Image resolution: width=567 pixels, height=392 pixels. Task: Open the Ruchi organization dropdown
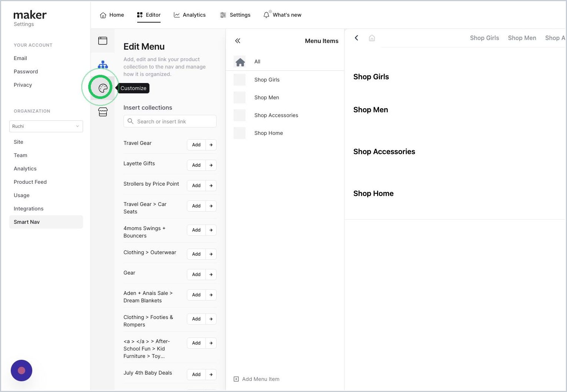click(x=46, y=126)
